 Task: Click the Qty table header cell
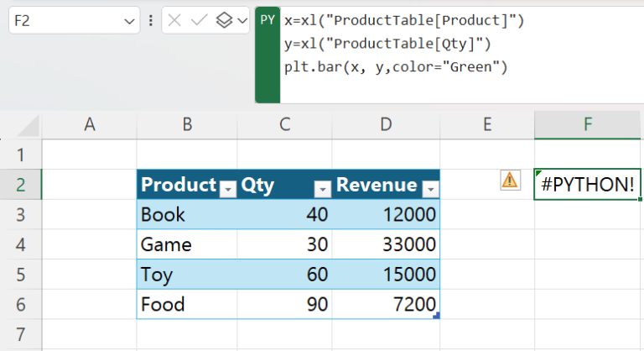[284, 185]
